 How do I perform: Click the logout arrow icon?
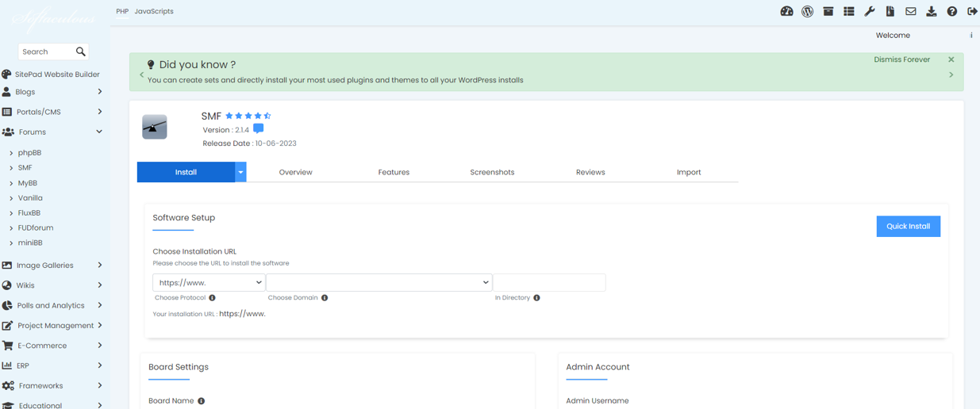coord(972,11)
